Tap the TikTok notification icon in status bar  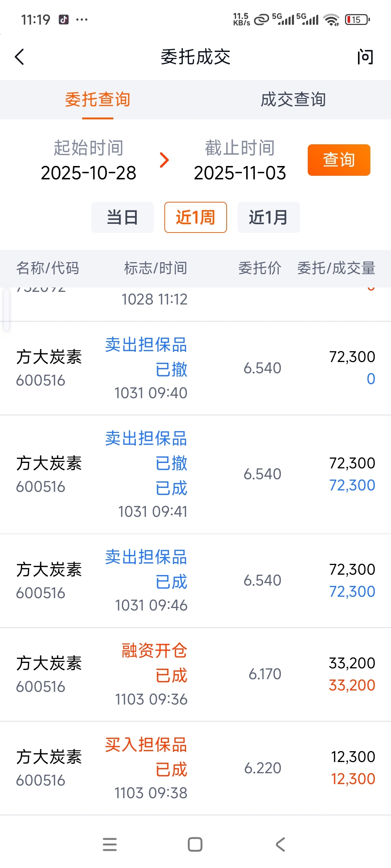tap(64, 20)
